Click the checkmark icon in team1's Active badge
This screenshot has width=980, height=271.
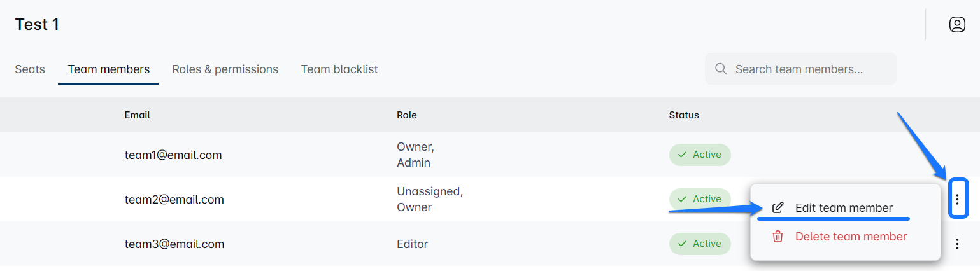683,155
